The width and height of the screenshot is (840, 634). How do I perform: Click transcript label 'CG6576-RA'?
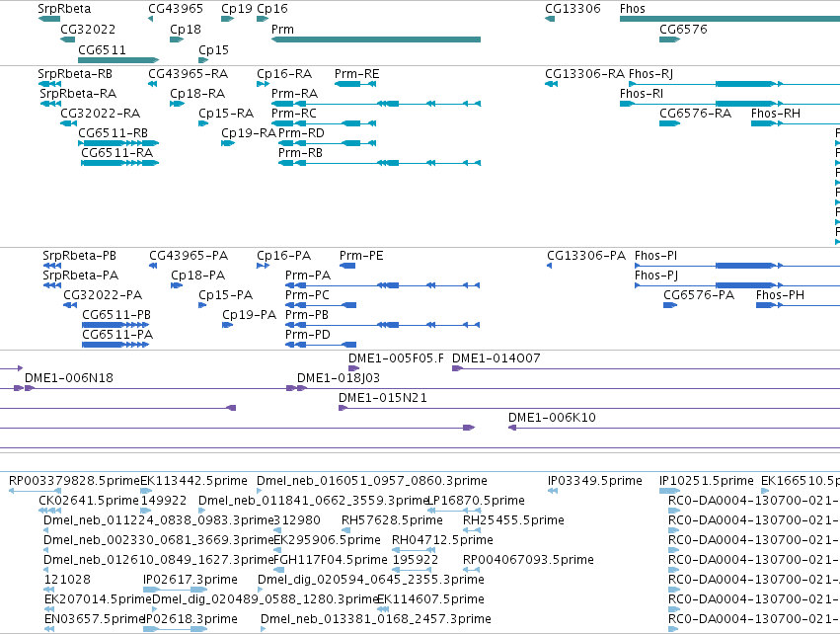695,114
